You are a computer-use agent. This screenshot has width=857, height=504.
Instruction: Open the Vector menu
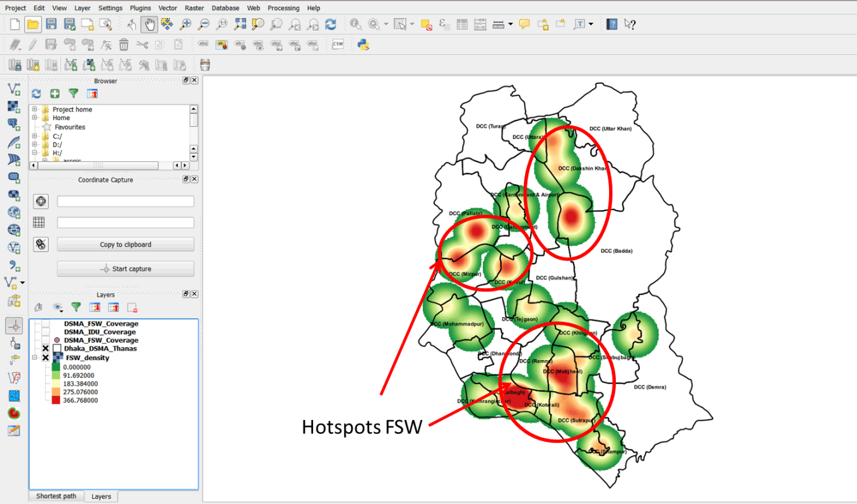tap(168, 8)
